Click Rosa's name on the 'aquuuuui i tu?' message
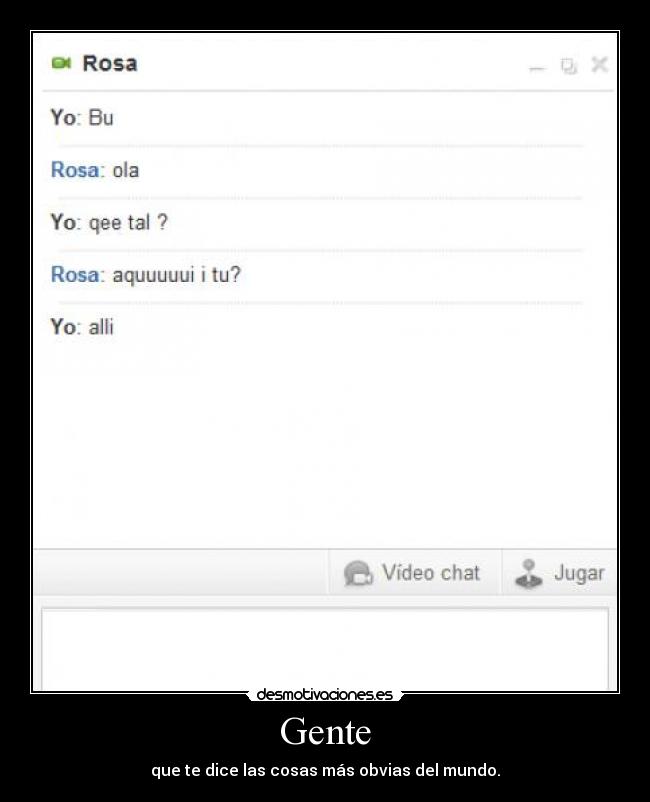 click(77, 275)
